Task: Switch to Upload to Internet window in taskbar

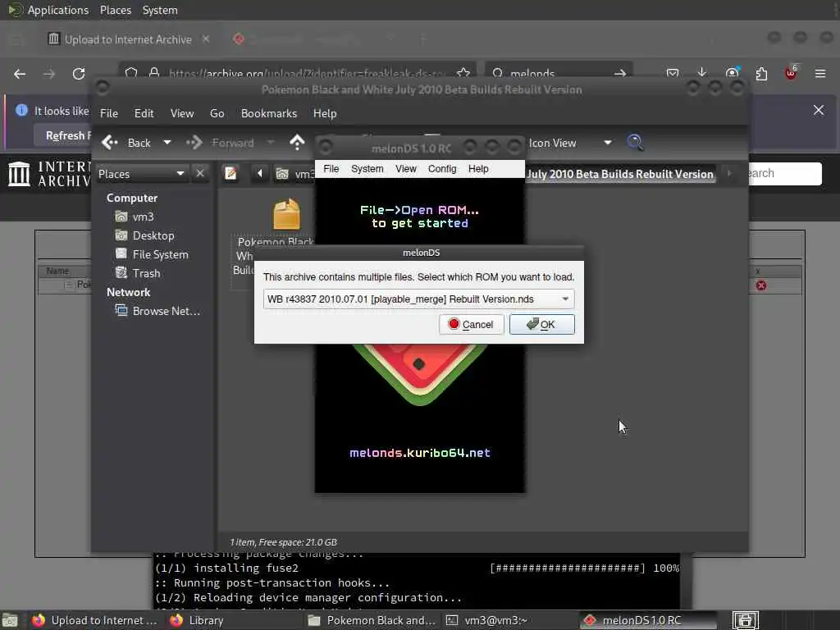Action: pyautogui.click(x=95, y=620)
